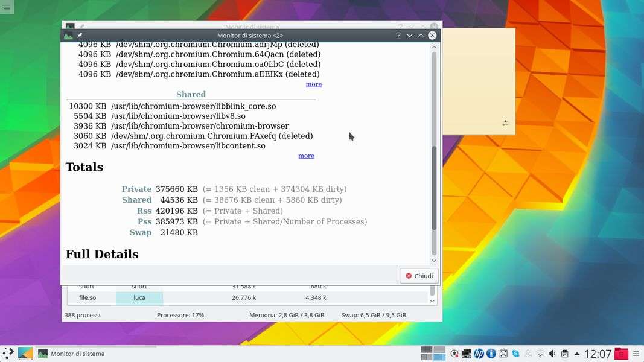Image resolution: width=644 pixels, height=362 pixels.
Task: Open the "more" link under Shared
Action: [x=306, y=156]
